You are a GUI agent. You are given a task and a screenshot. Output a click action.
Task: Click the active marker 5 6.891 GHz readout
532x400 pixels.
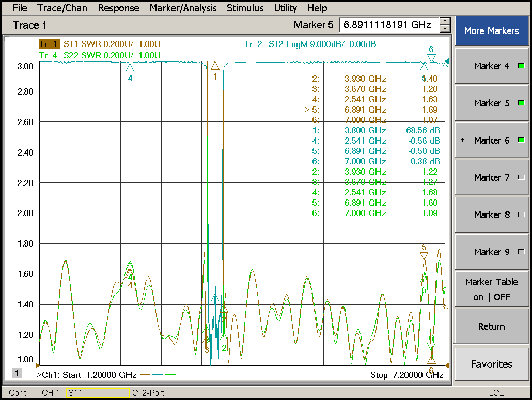[x=371, y=110]
